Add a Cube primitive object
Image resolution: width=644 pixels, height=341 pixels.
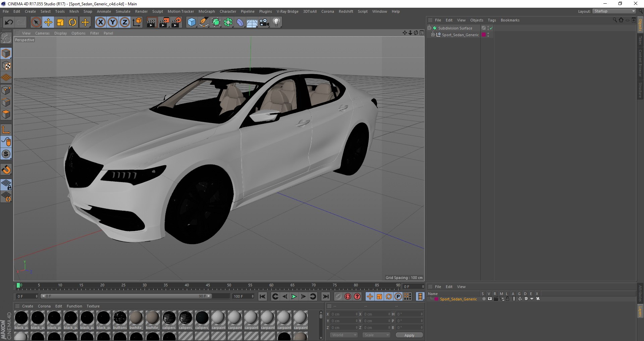[192, 22]
